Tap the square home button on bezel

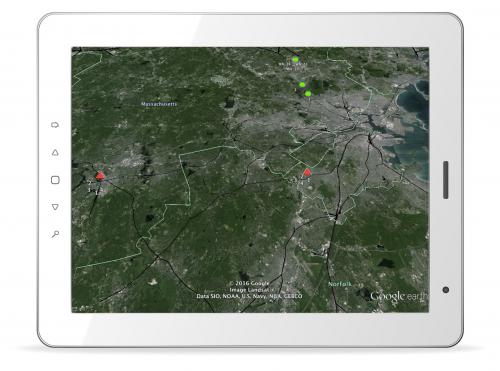click(55, 180)
